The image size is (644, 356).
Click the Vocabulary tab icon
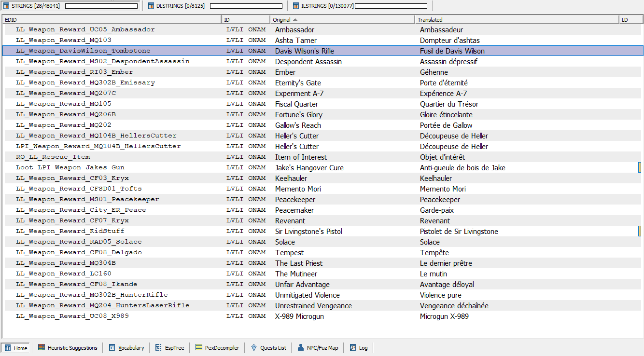(112, 348)
